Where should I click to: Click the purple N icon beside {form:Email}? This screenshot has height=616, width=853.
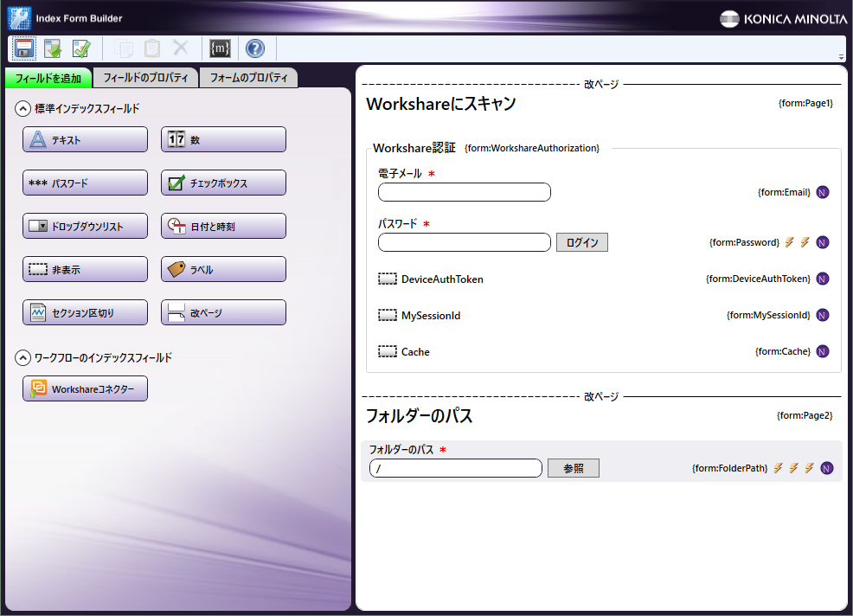pos(823,192)
